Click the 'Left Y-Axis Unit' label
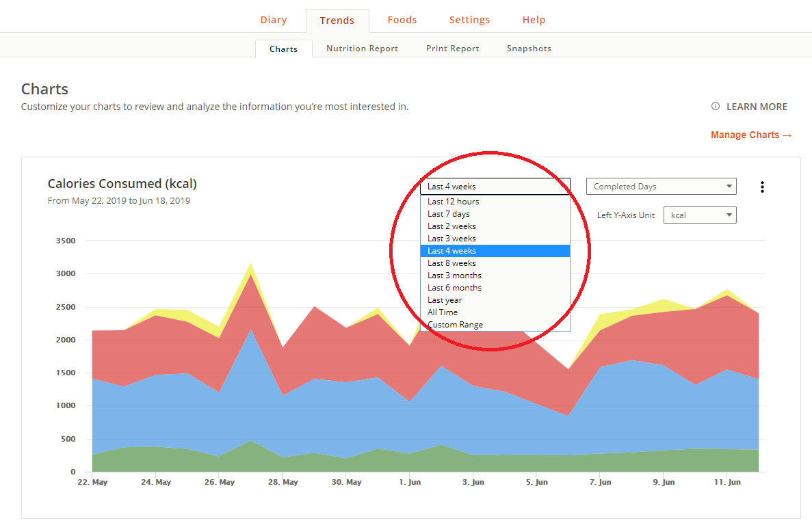Screen dimensions: 812x523 (x=625, y=215)
